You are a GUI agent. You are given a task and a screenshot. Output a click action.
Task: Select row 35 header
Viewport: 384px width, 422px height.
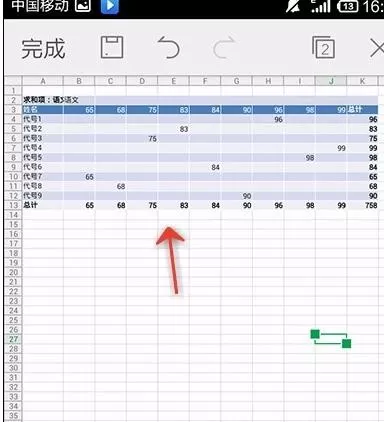tap(13, 416)
